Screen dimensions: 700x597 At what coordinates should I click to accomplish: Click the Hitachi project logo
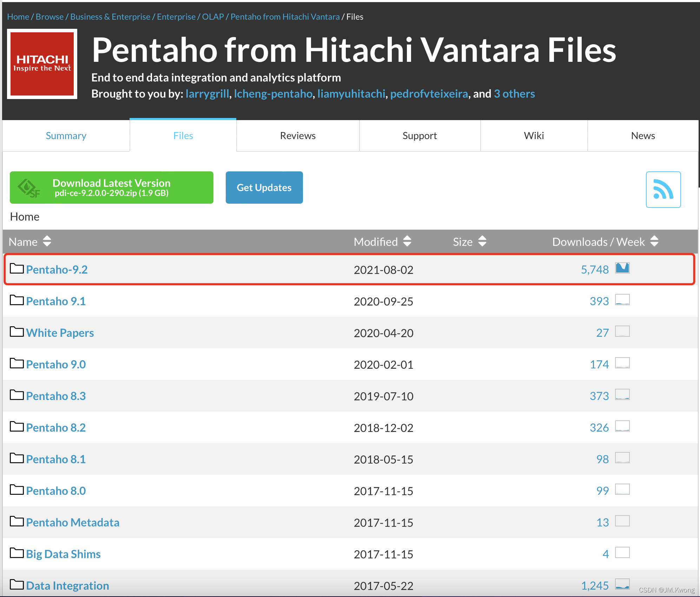42,64
